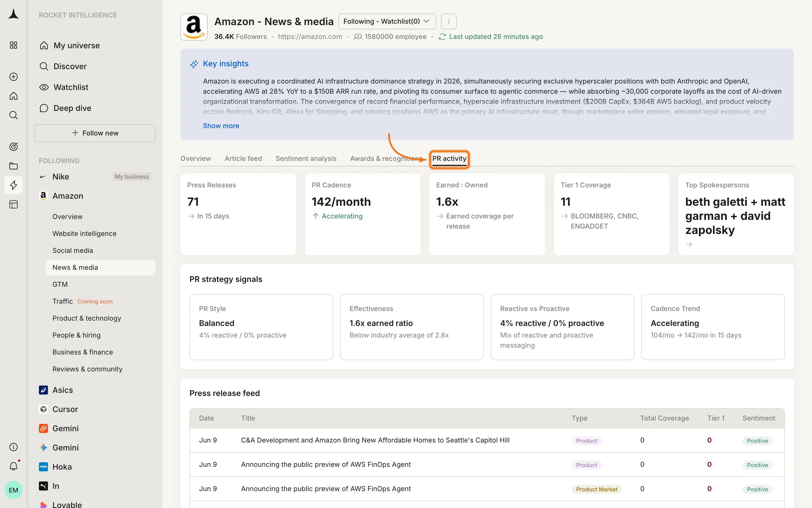Viewport: 812px width, 508px height.
Task: Click the Press Releases 71 card
Action: point(238,214)
